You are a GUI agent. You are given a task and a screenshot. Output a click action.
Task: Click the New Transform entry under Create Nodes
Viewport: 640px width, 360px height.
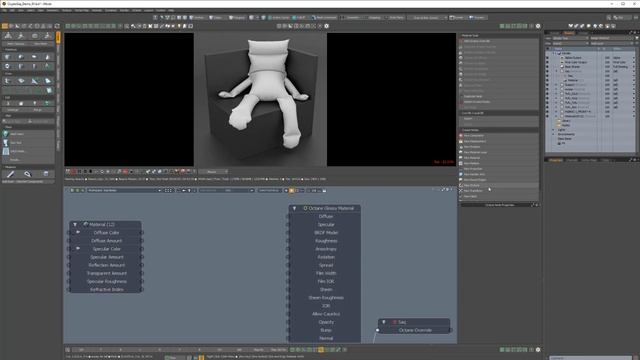coord(499,191)
